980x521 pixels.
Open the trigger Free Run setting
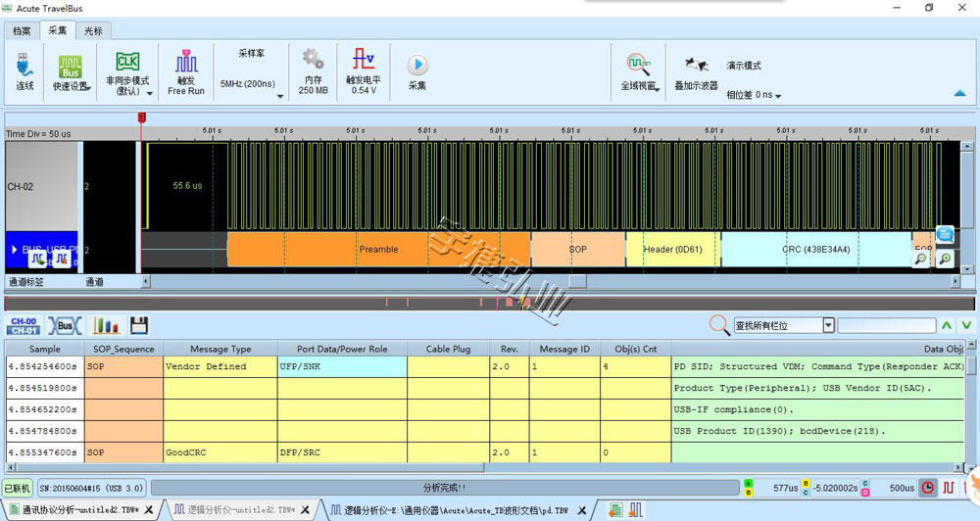pyautogui.click(x=185, y=72)
